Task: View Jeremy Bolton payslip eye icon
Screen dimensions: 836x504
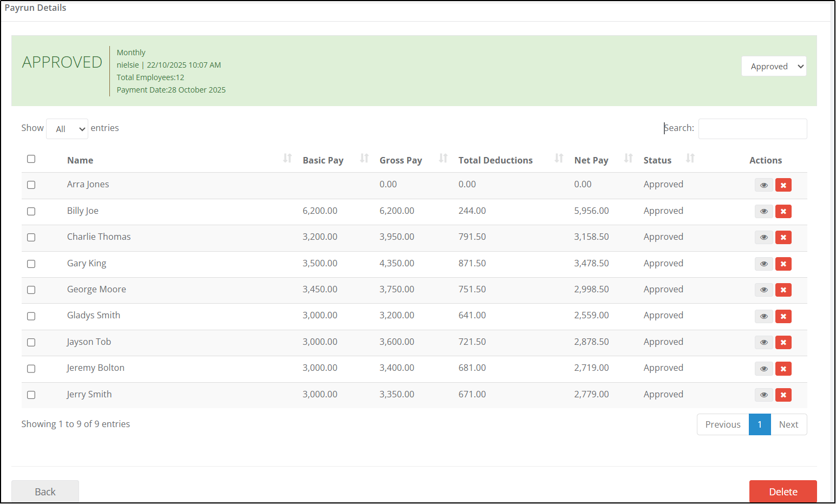Action: point(764,369)
